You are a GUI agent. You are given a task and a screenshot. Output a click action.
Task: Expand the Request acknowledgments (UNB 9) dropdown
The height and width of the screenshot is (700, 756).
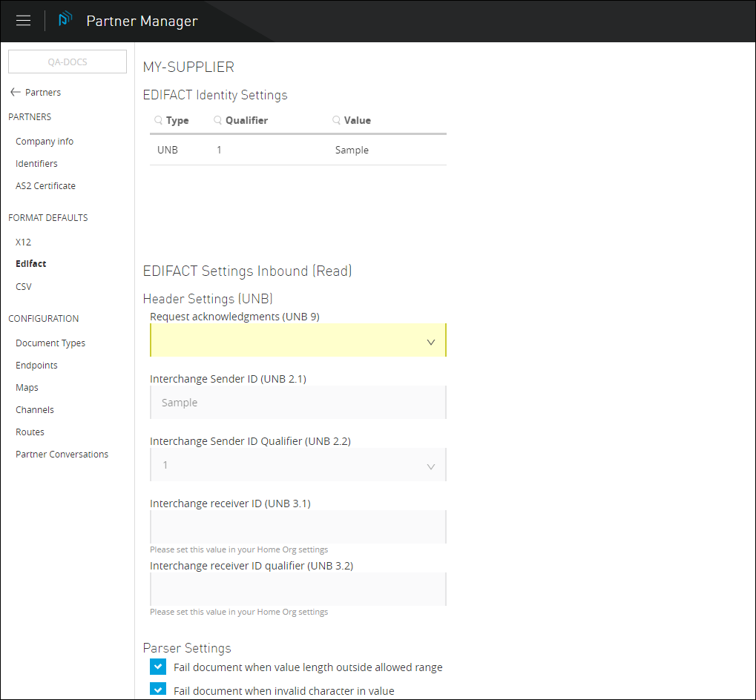point(298,341)
